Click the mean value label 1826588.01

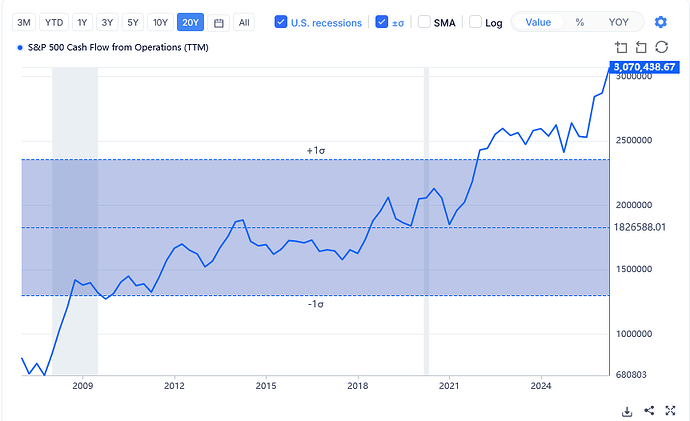[640, 227]
